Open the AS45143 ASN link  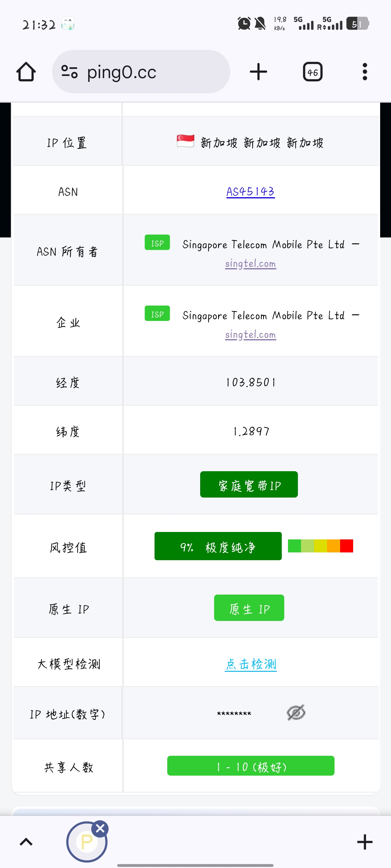point(250,192)
